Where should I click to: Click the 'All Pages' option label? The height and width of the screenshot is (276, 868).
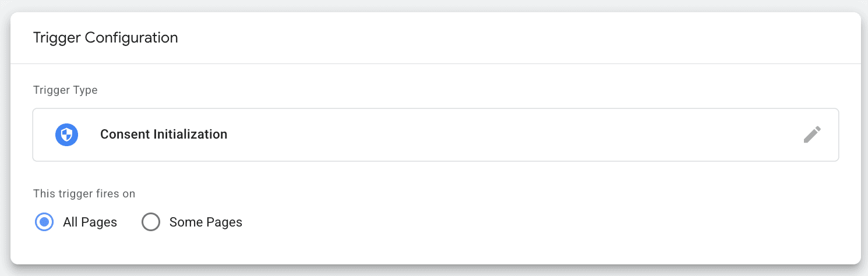pos(90,222)
